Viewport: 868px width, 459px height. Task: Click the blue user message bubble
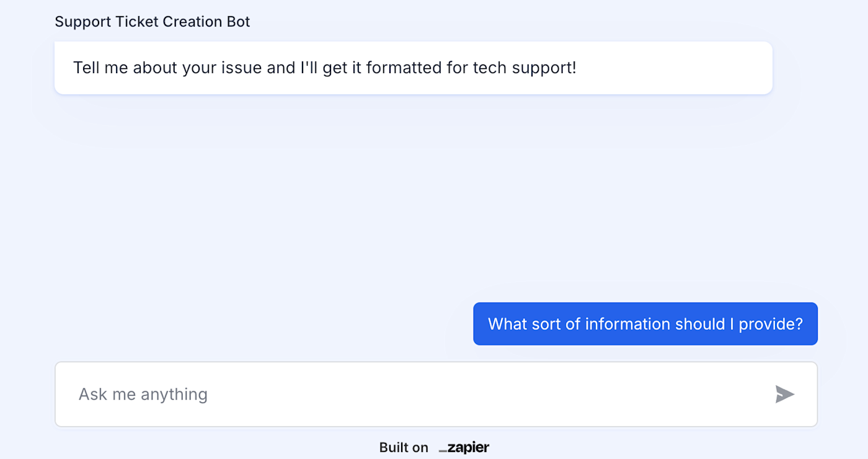(645, 324)
